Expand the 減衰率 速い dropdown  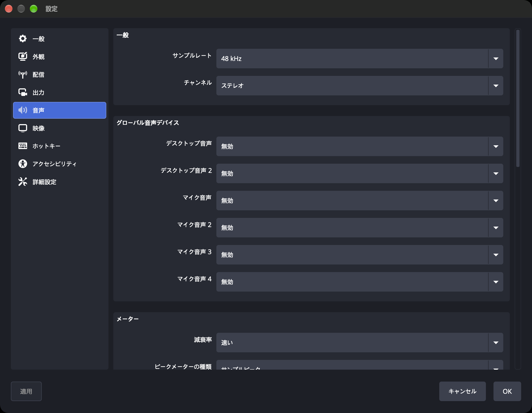pyautogui.click(x=360, y=343)
